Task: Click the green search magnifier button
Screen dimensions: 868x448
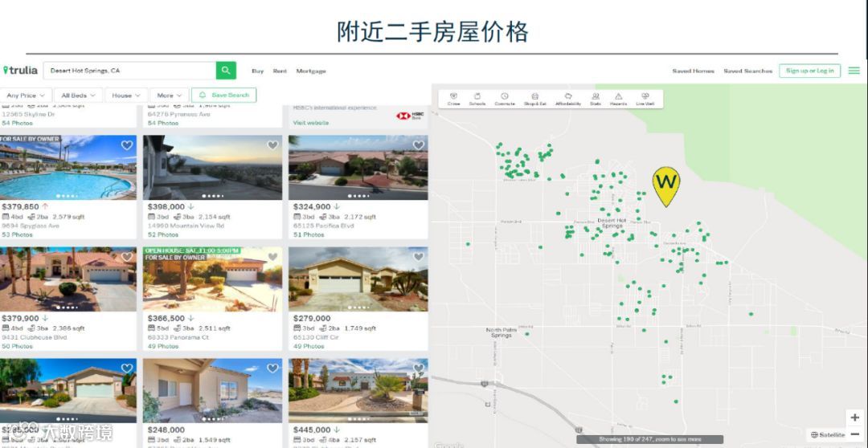Action: 226,70
